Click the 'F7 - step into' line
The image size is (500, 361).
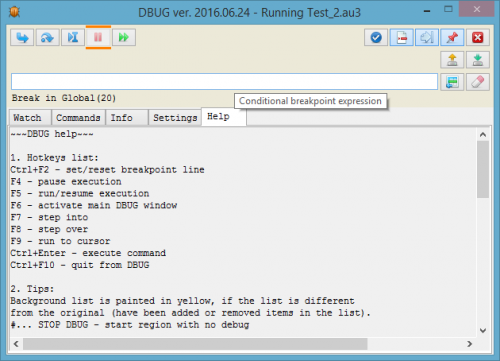(x=49, y=217)
